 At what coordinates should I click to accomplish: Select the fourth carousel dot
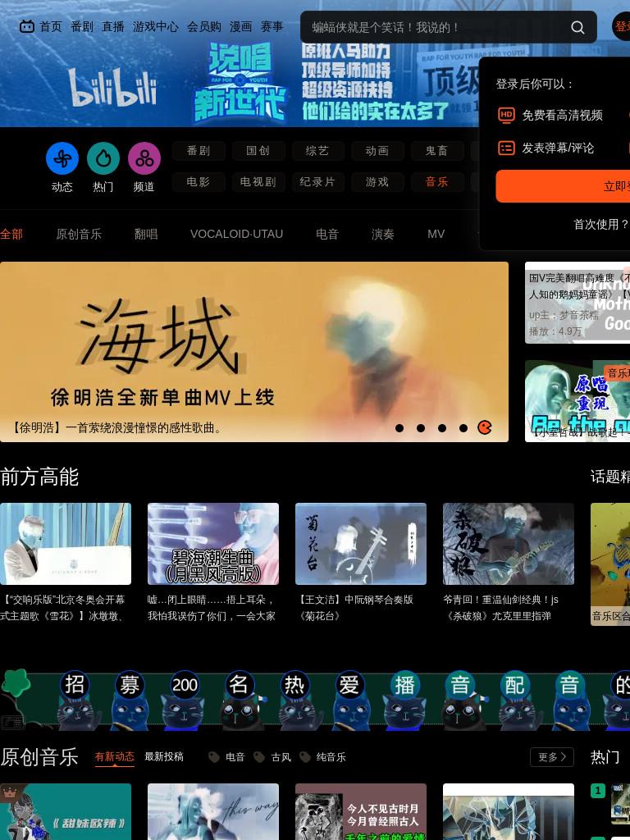[x=463, y=428]
